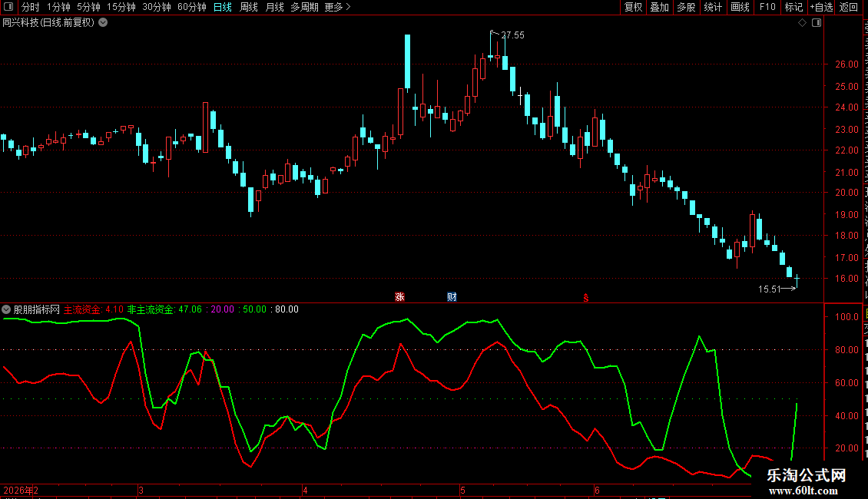Toggle the side panel icon in chart corner
The image size is (868, 499).
817,23
